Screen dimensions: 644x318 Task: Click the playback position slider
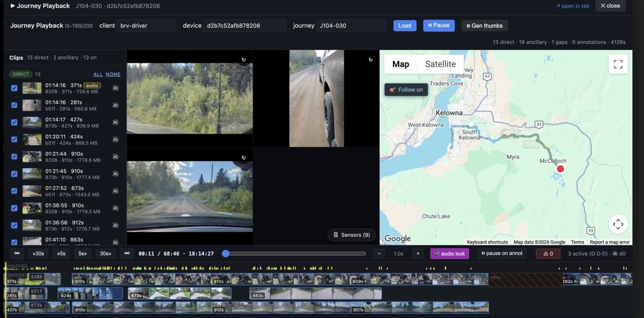coord(295,254)
